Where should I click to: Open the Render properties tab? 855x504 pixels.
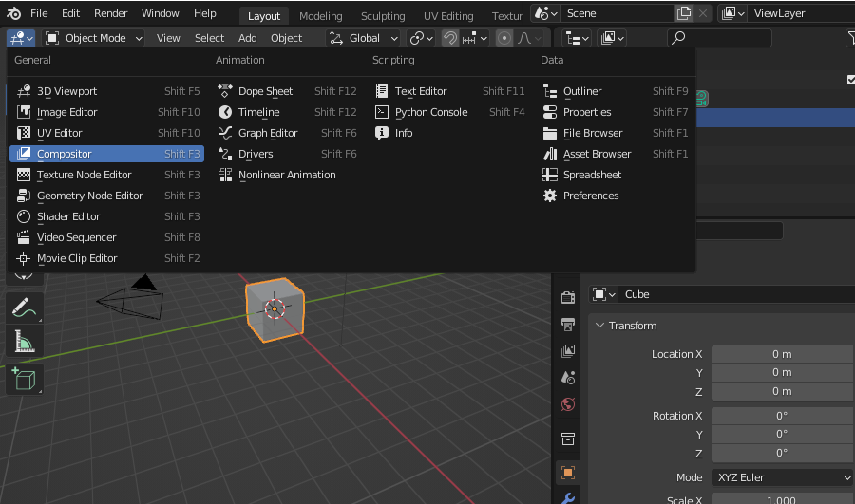coord(568,297)
